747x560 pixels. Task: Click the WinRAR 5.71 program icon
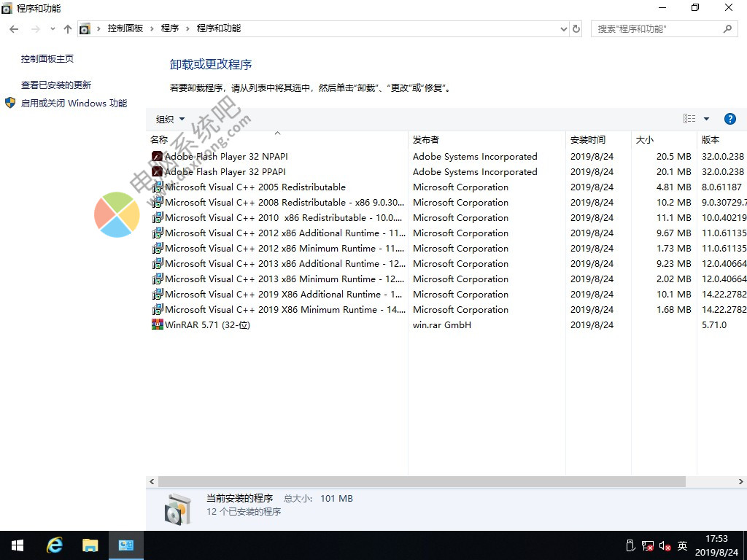click(x=156, y=324)
